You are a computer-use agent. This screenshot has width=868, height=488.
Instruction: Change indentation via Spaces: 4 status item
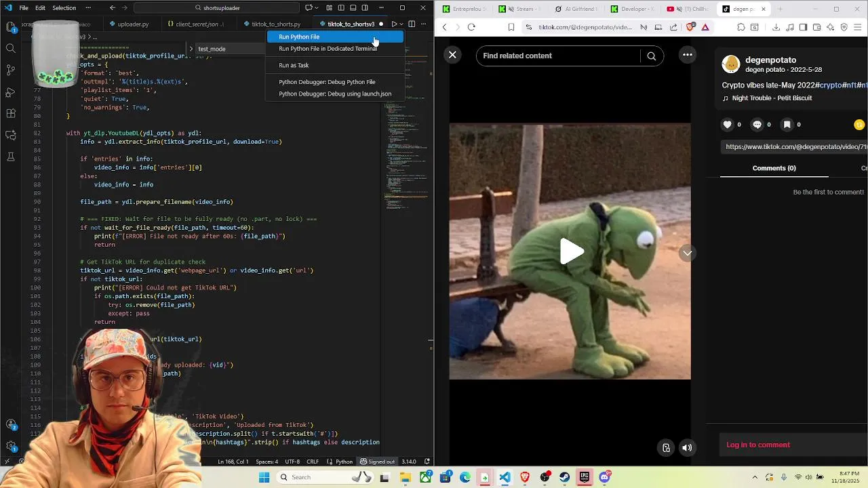click(267, 462)
